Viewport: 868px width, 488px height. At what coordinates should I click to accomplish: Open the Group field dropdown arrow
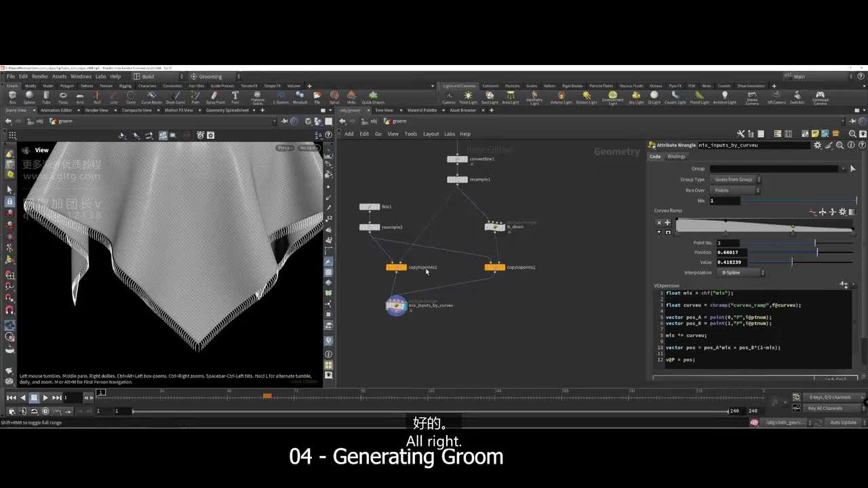click(x=843, y=168)
